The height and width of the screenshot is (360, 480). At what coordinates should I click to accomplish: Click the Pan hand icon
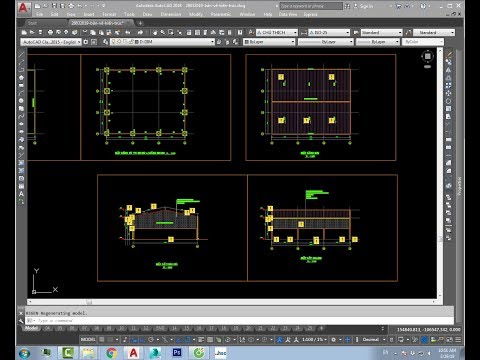155,32
